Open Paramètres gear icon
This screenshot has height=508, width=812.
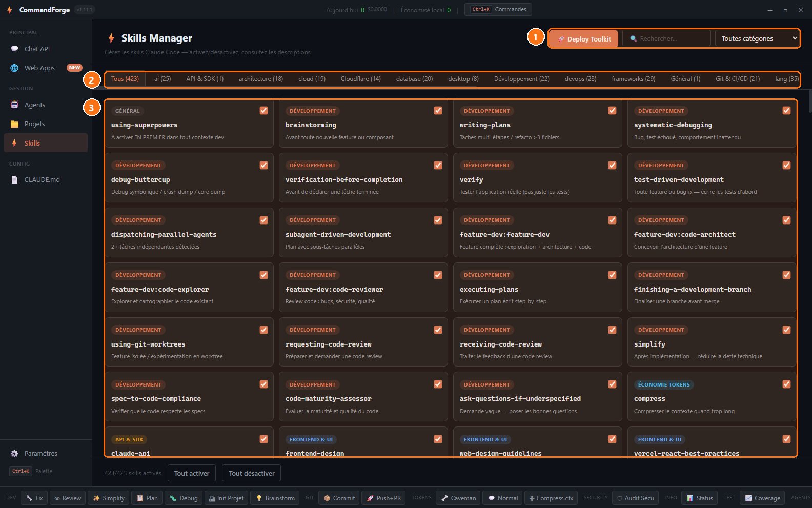tap(14, 453)
